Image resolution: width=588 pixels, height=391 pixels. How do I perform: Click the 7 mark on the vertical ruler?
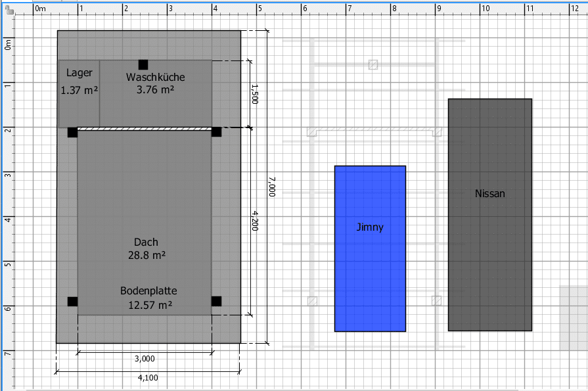[x=8, y=354]
